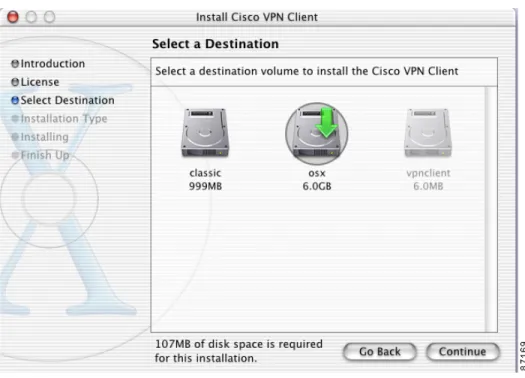This screenshot has height=378, width=525.
Task: Select the osx volume with green arrow
Action: click(316, 133)
